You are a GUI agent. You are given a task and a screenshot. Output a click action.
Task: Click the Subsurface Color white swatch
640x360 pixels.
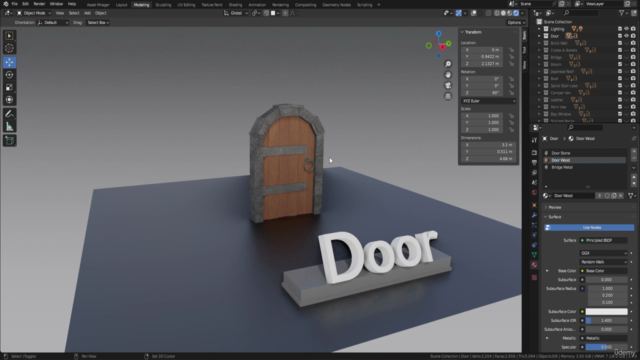coord(607,311)
